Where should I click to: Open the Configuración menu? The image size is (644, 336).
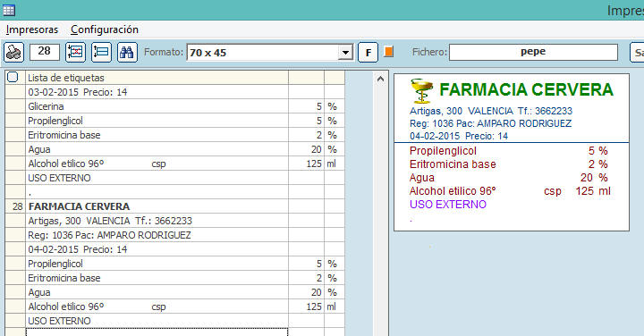click(x=105, y=29)
